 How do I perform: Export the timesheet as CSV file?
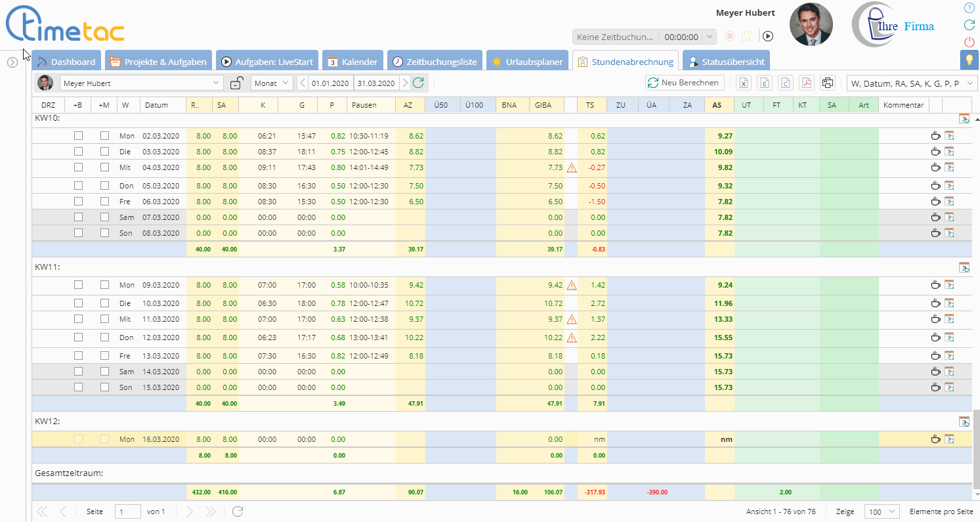click(785, 83)
